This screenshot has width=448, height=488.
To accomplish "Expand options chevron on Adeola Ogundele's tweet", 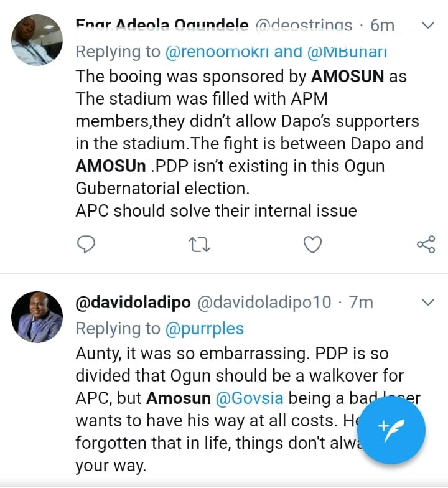I will pyautogui.click(x=428, y=26).
